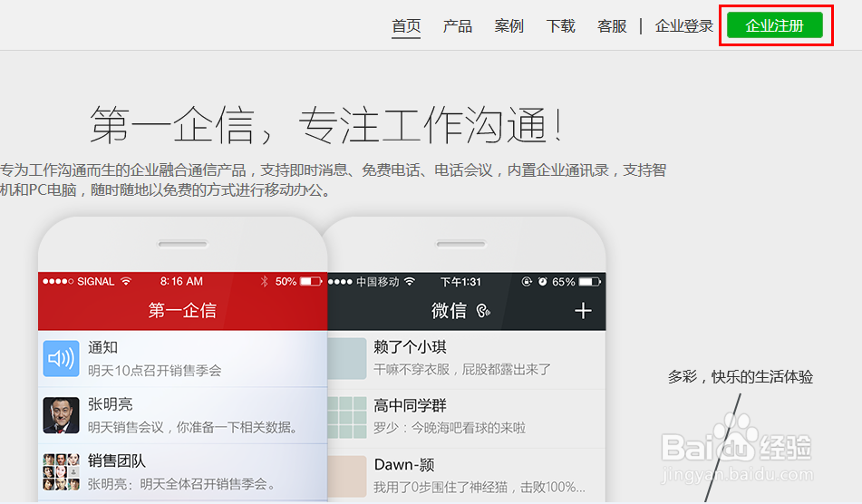Click the ear icon beside 微信 title
Viewport: 862px width, 504px height.
[x=483, y=311]
